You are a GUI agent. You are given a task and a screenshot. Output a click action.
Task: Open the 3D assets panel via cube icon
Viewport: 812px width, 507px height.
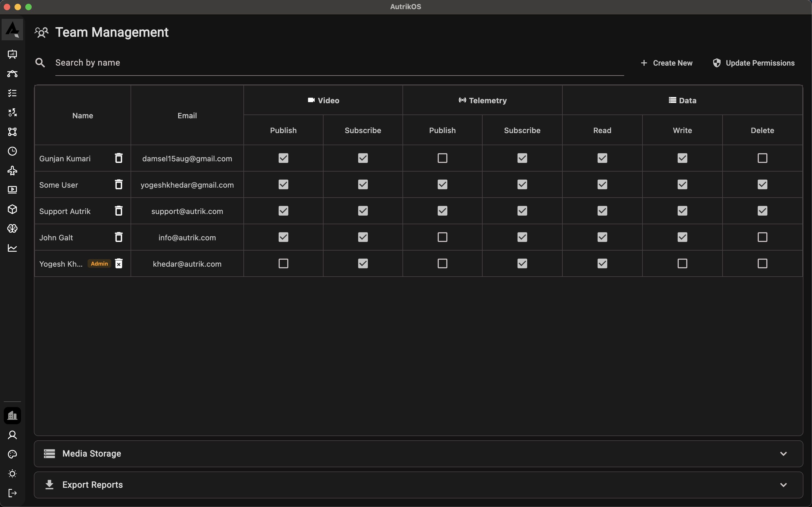[12, 209]
